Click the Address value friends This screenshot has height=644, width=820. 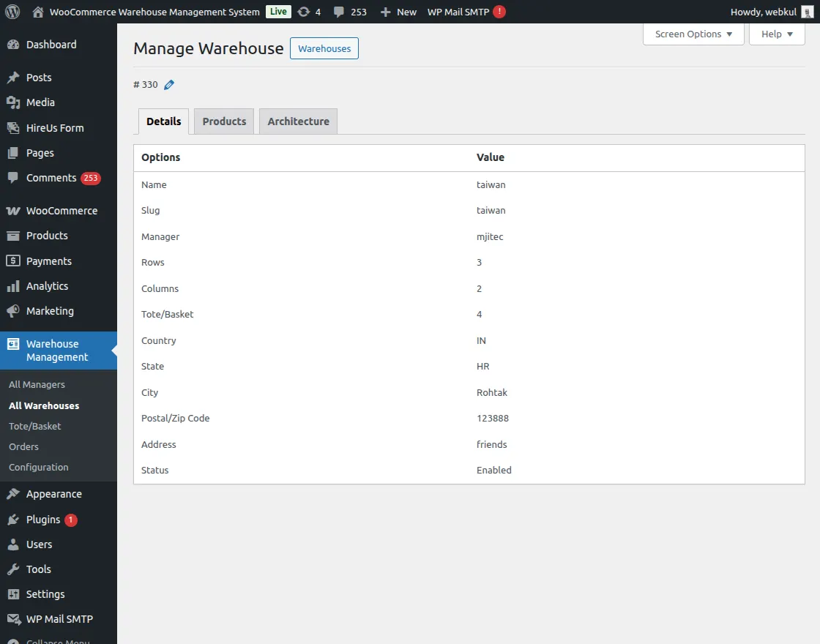[491, 444]
